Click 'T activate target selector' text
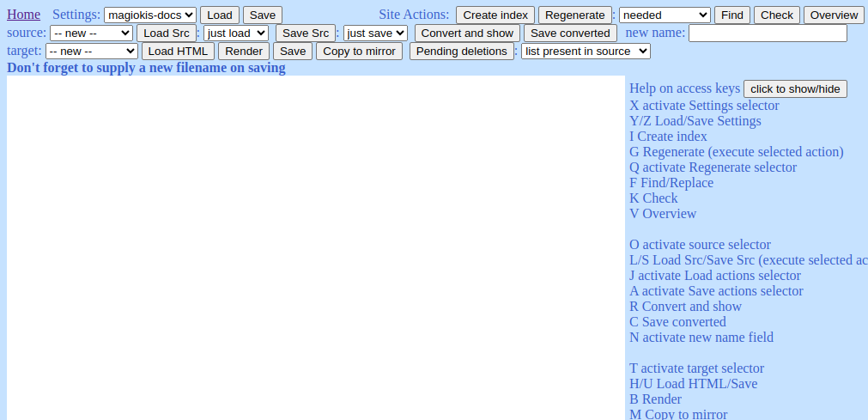 point(697,368)
